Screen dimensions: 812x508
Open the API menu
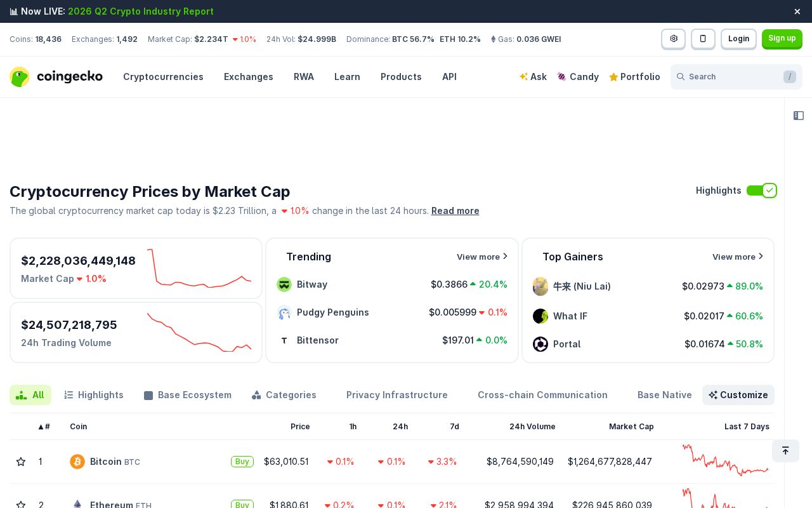click(449, 77)
